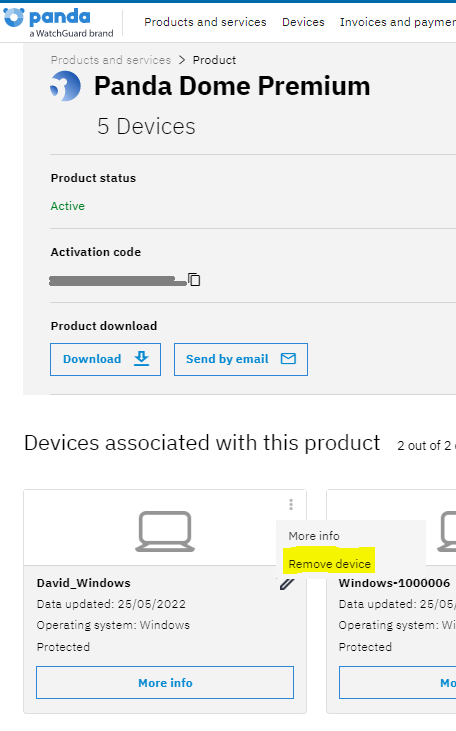Click More info button under David_Windows
Screen dimensions: 456x731
point(165,683)
